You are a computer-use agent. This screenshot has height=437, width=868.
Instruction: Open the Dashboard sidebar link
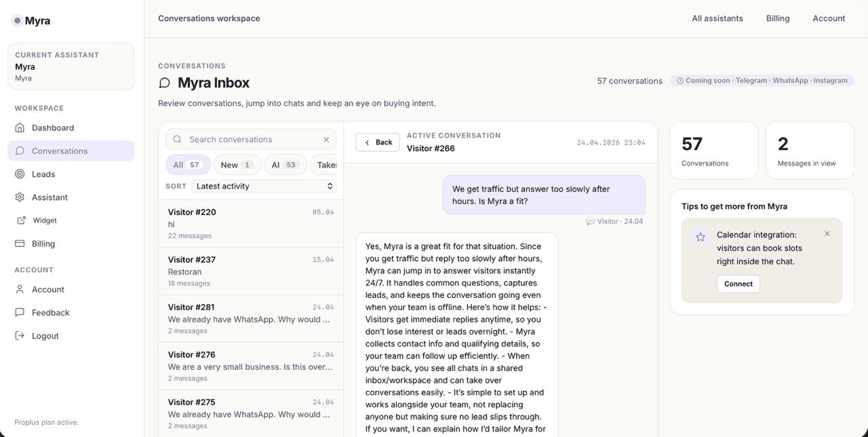coord(71,128)
